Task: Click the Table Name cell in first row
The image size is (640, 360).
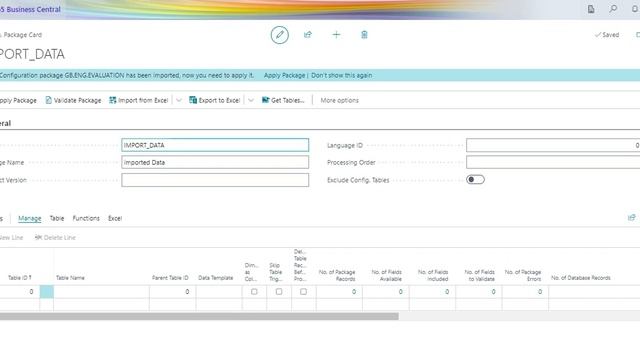Action: click(101, 292)
